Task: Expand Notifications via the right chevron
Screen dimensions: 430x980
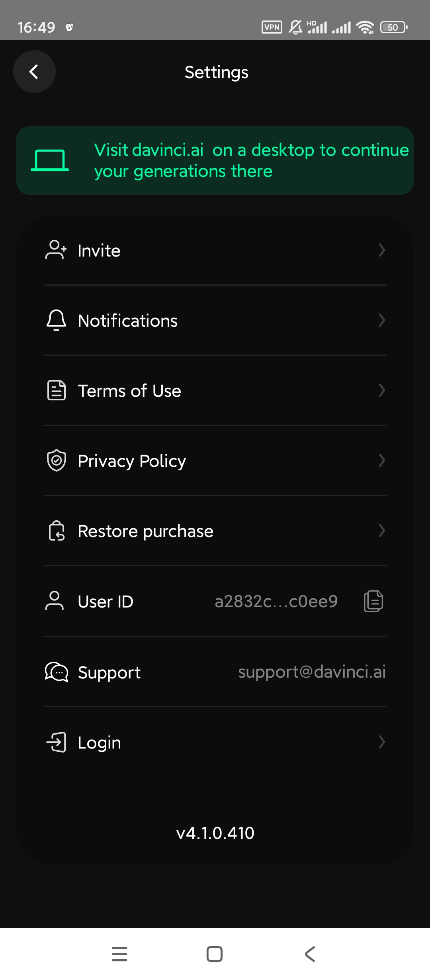Action: click(x=381, y=320)
